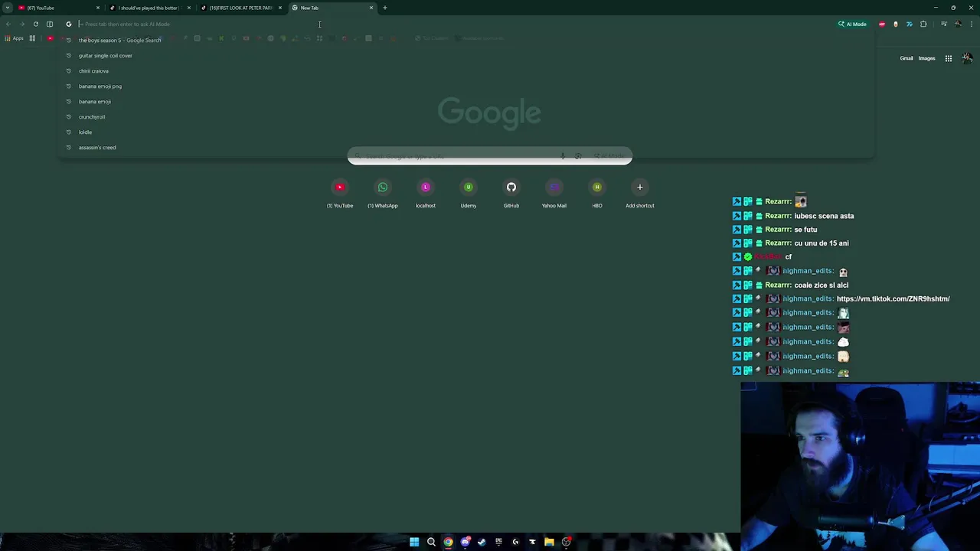Image resolution: width=980 pixels, height=551 pixels.
Task: Open the media controls icon in toolbar
Action: coord(944,24)
